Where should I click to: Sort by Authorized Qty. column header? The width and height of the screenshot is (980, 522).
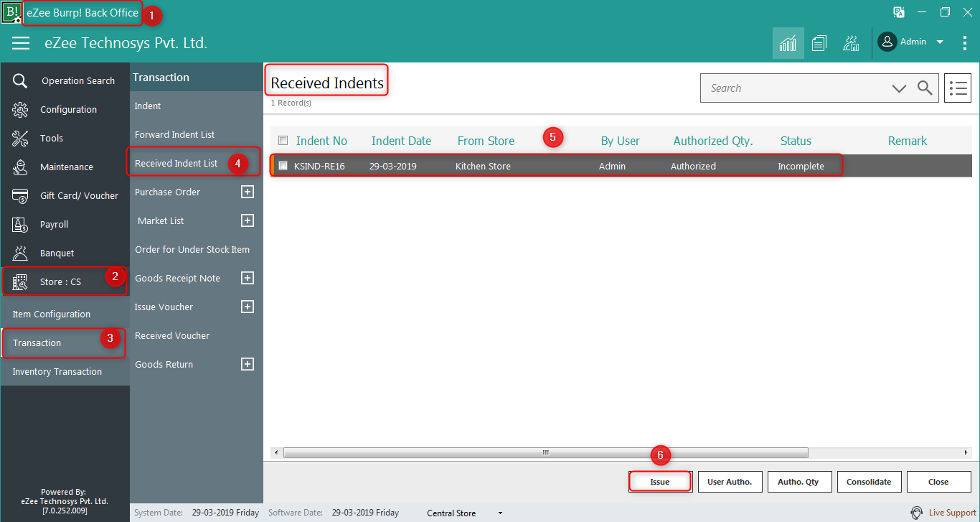[x=713, y=141]
